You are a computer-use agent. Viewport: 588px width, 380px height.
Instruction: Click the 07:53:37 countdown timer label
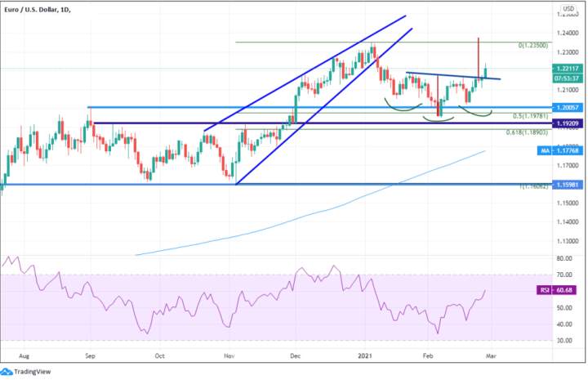click(x=568, y=78)
